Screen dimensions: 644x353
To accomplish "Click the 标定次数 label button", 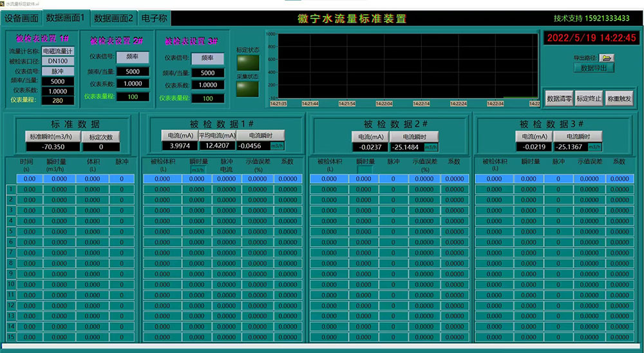I will [101, 137].
